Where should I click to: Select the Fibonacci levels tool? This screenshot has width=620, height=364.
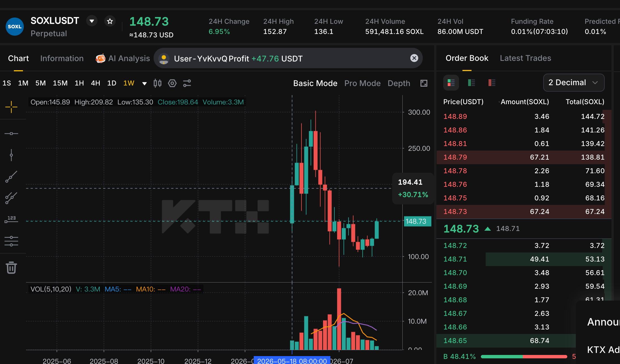11,241
